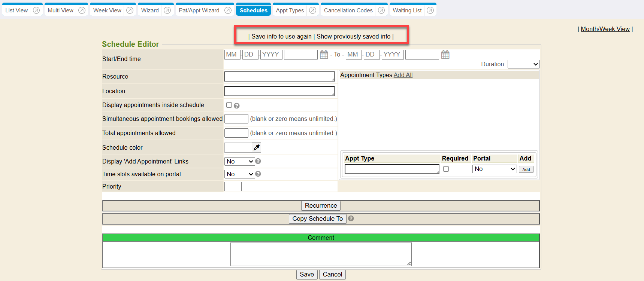Click into the Comment text area
Image resolution: width=644 pixels, height=281 pixels.
tap(321, 254)
